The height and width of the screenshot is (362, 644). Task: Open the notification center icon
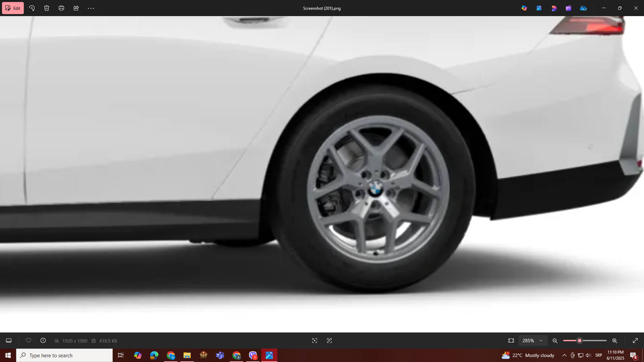pyautogui.click(x=634, y=355)
